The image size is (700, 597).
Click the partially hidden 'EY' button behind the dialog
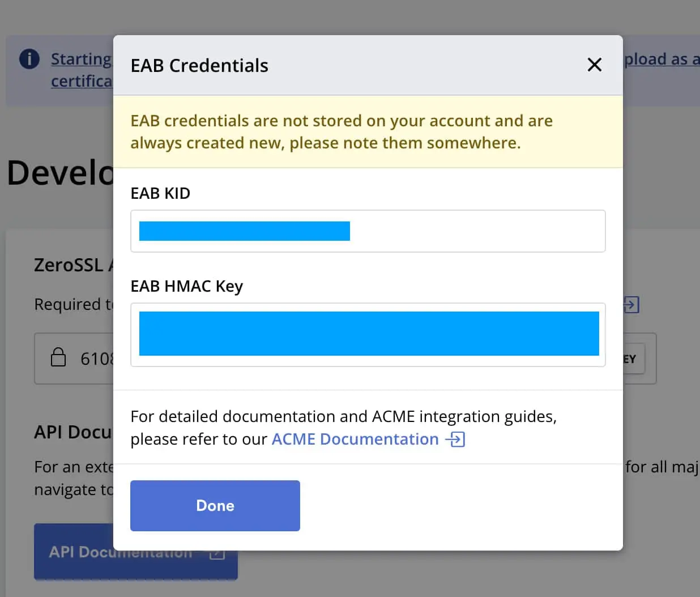point(634,359)
